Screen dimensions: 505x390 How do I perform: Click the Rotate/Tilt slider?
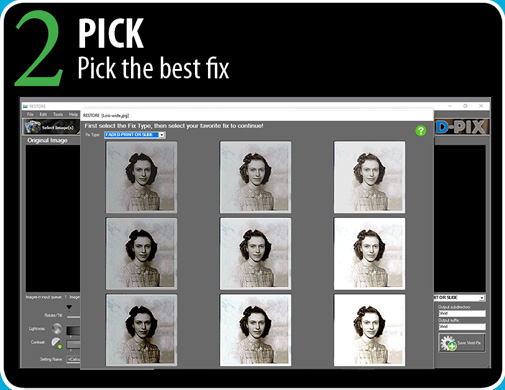click(73, 317)
